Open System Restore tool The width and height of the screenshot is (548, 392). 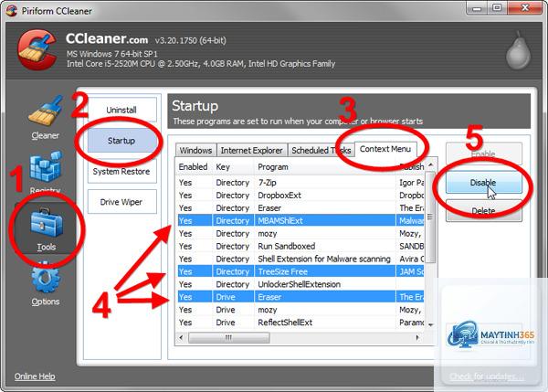point(121,172)
